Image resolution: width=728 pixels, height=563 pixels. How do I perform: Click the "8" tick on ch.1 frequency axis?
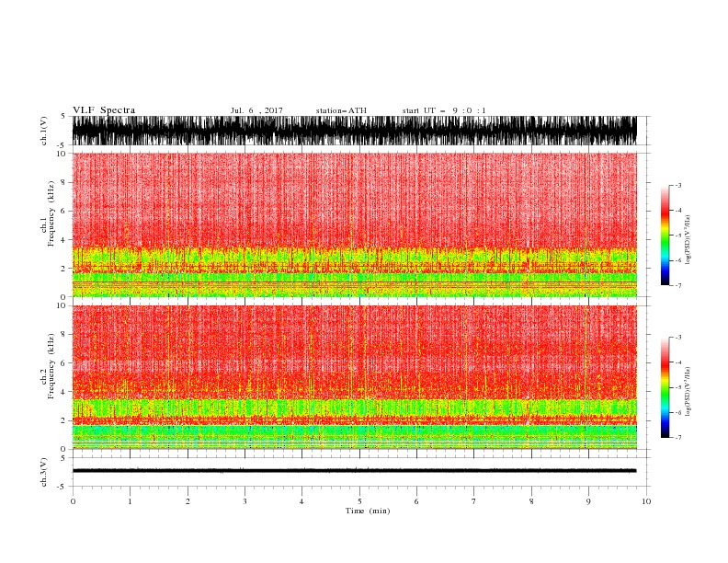click(63, 182)
